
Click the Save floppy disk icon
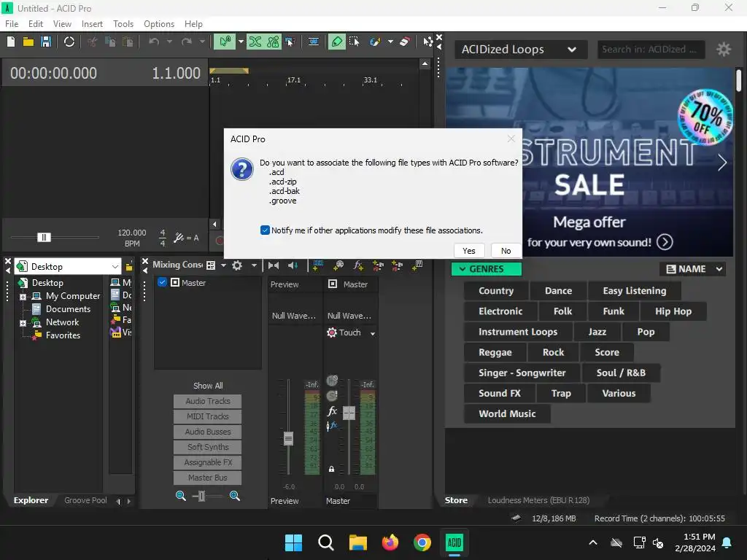click(46, 42)
